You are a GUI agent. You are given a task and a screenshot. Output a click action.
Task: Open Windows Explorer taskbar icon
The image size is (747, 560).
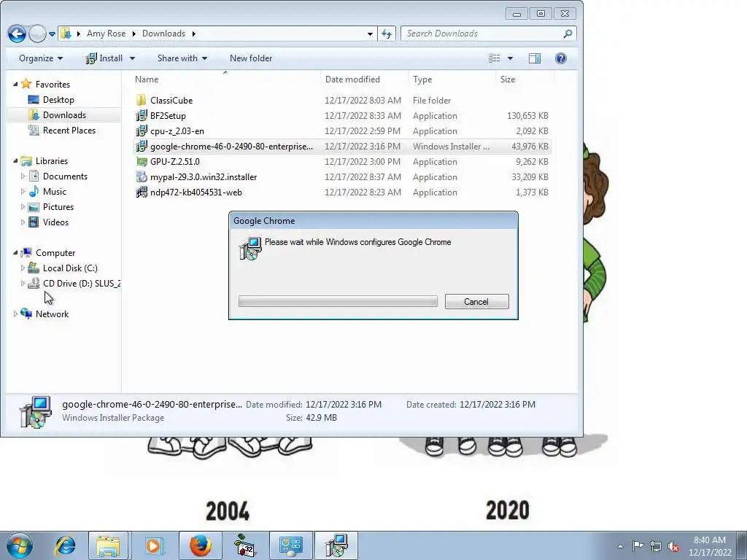pyautogui.click(x=108, y=545)
